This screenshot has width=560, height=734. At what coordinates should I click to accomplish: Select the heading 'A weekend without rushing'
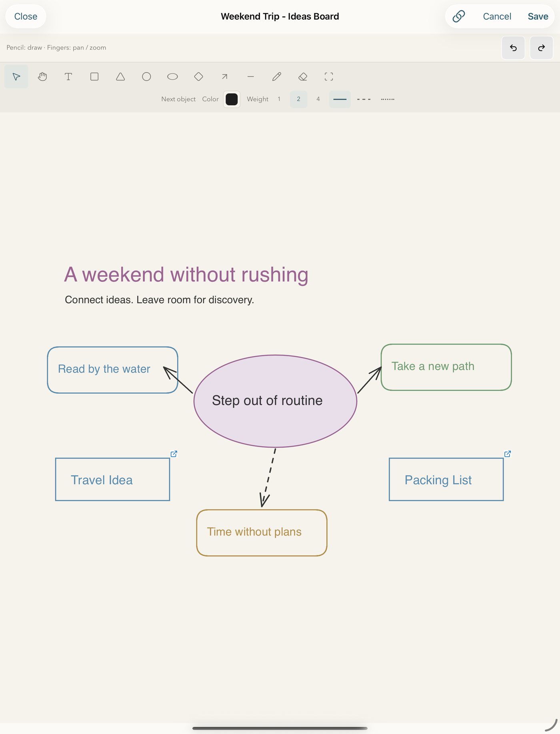tap(186, 275)
